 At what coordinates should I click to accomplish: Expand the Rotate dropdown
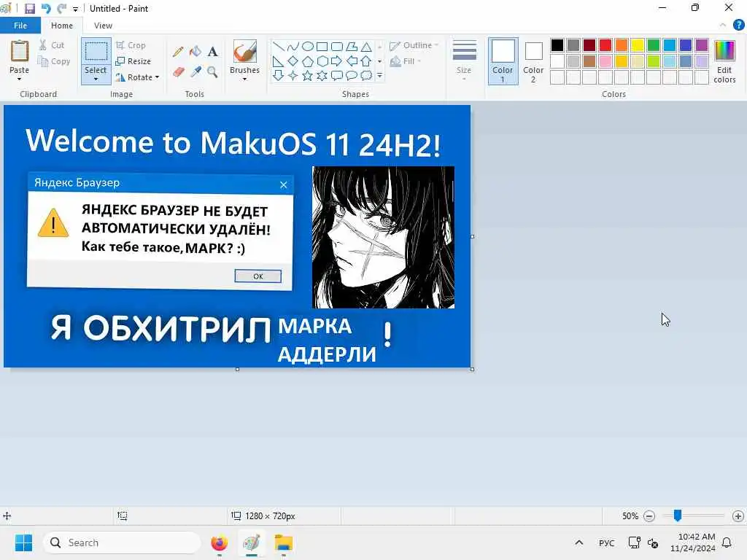[157, 77]
